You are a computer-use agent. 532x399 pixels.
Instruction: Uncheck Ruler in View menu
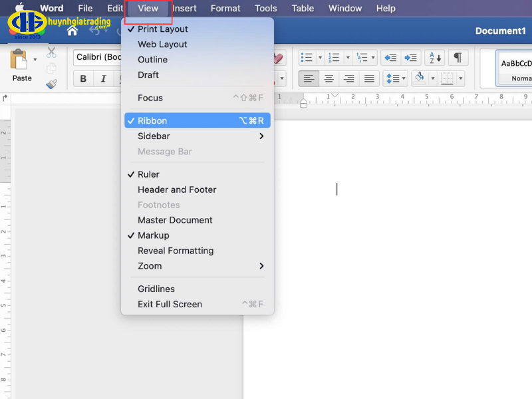coord(148,174)
